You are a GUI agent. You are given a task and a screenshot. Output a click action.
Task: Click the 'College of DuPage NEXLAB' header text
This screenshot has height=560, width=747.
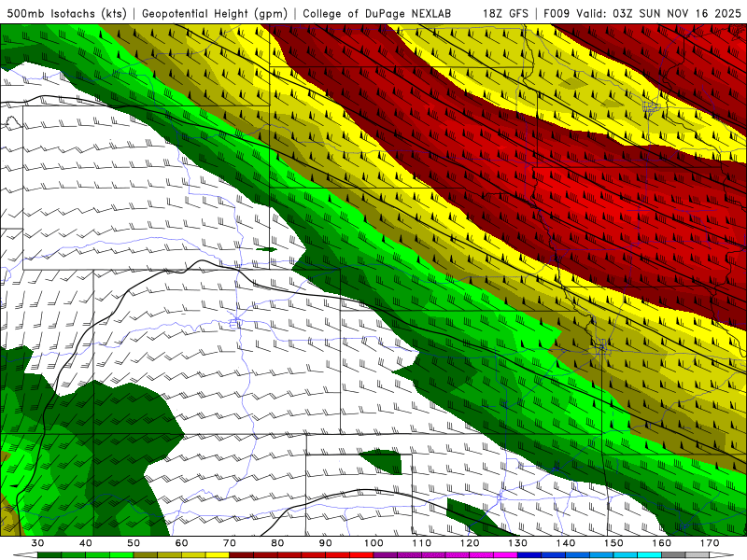(x=376, y=13)
